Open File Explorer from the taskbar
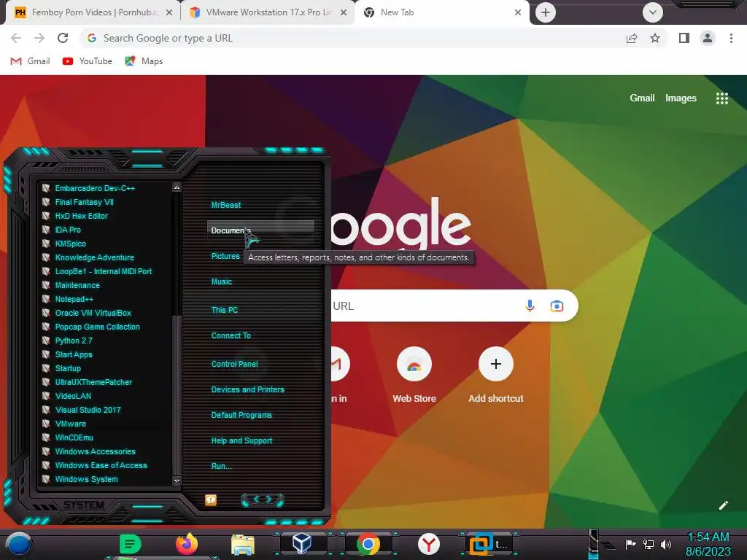 (x=243, y=545)
